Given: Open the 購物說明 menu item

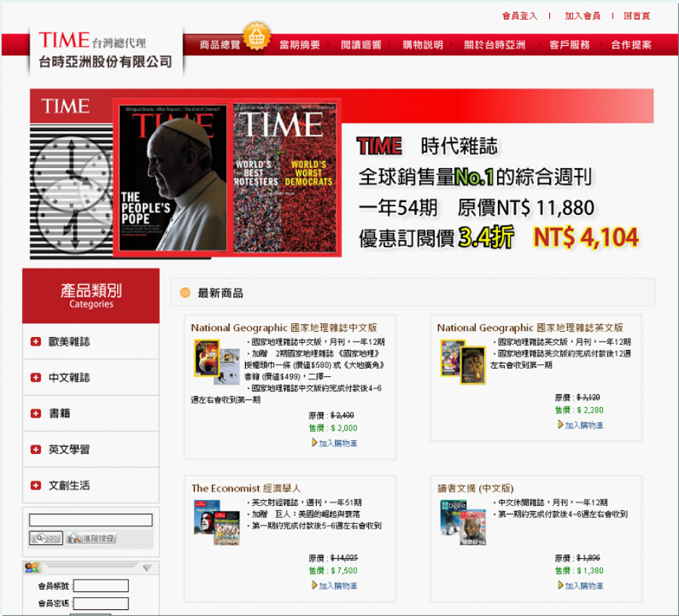Looking at the screenshot, I should [x=422, y=45].
